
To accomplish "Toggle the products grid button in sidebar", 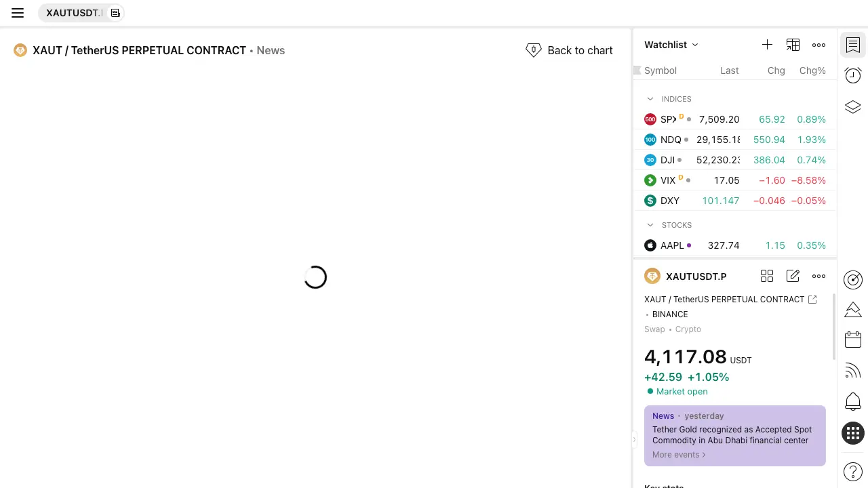I will point(853,433).
